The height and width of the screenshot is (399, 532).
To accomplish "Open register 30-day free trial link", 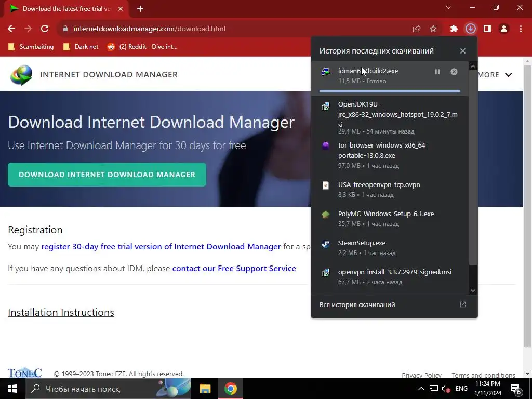I will [x=161, y=247].
